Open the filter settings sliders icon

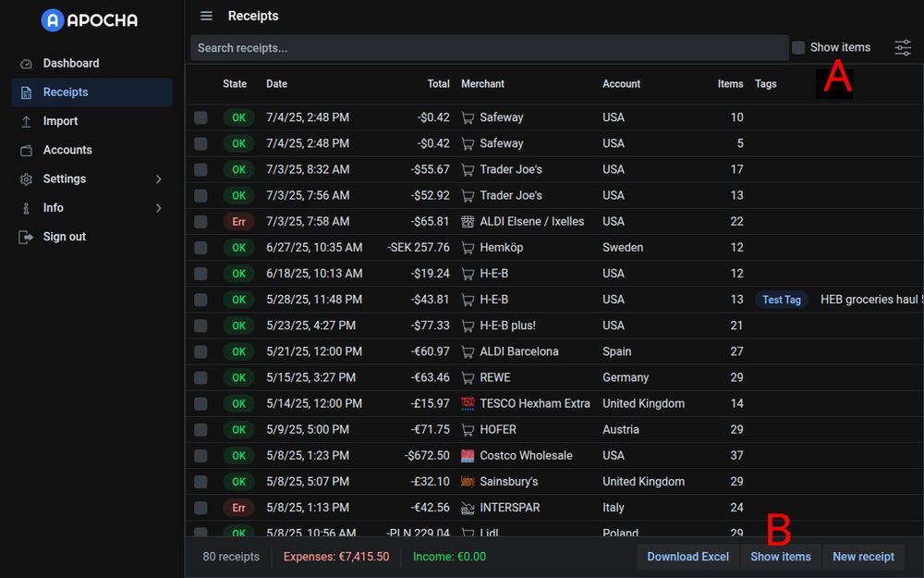[x=903, y=48]
